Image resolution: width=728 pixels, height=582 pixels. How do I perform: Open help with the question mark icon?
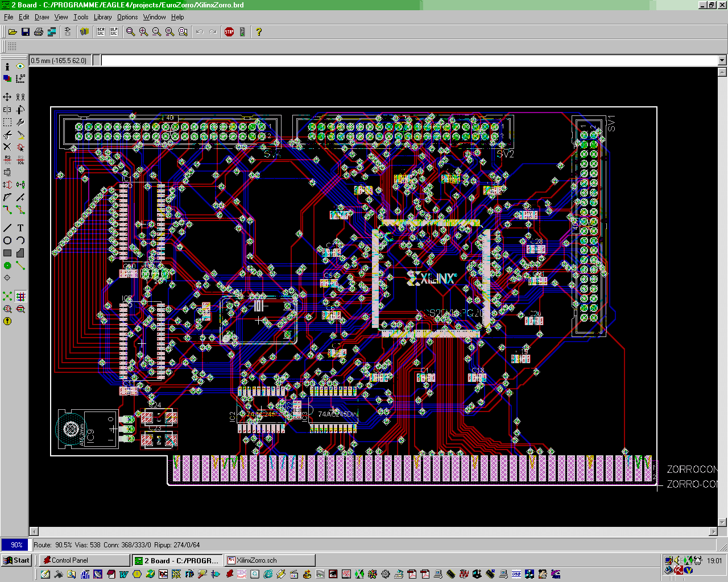click(259, 32)
